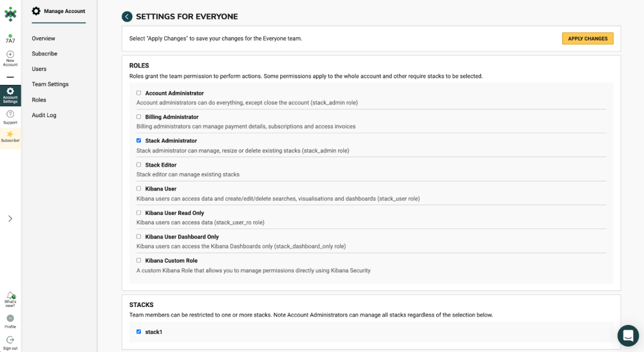
Task: Open Team Settings menu item
Action: [x=50, y=84]
